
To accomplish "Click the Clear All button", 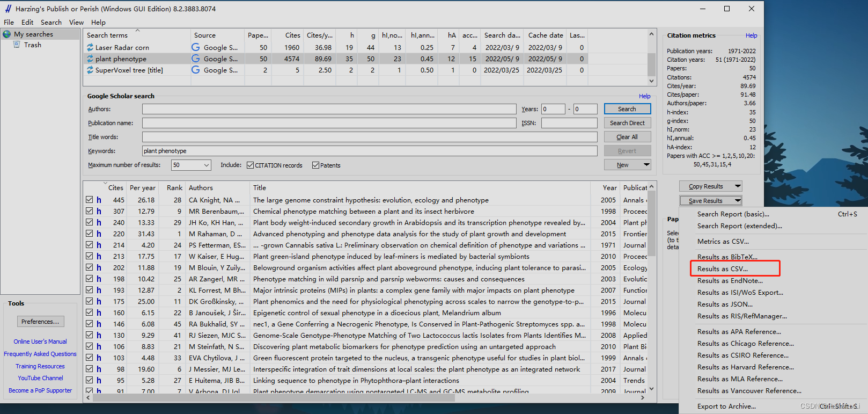I will [x=627, y=137].
